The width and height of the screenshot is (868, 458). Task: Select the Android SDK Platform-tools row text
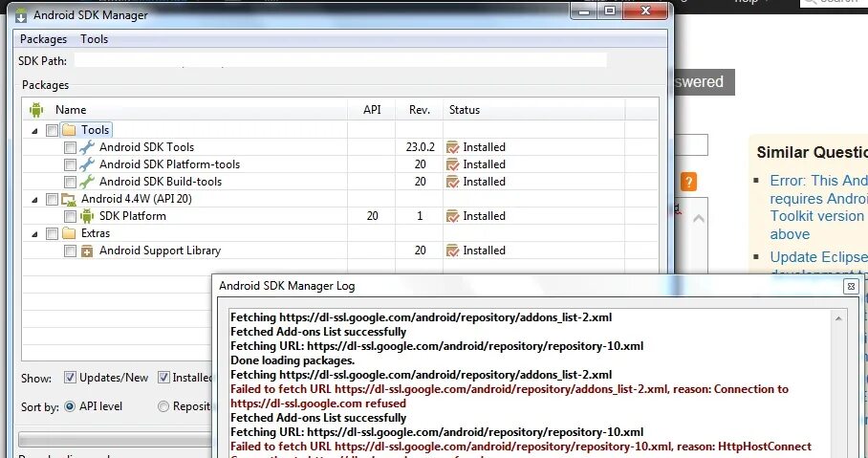(x=169, y=164)
